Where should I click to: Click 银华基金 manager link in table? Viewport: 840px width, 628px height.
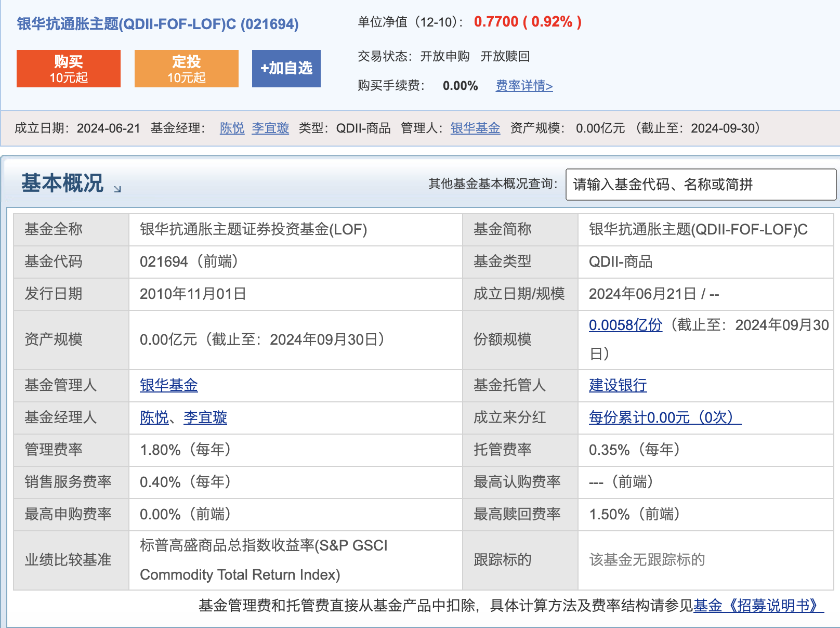click(168, 386)
